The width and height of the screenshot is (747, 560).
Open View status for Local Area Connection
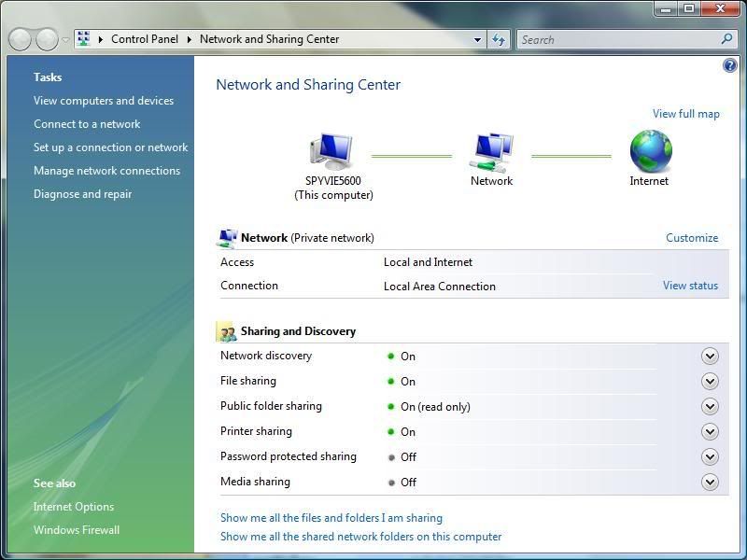coord(690,286)
